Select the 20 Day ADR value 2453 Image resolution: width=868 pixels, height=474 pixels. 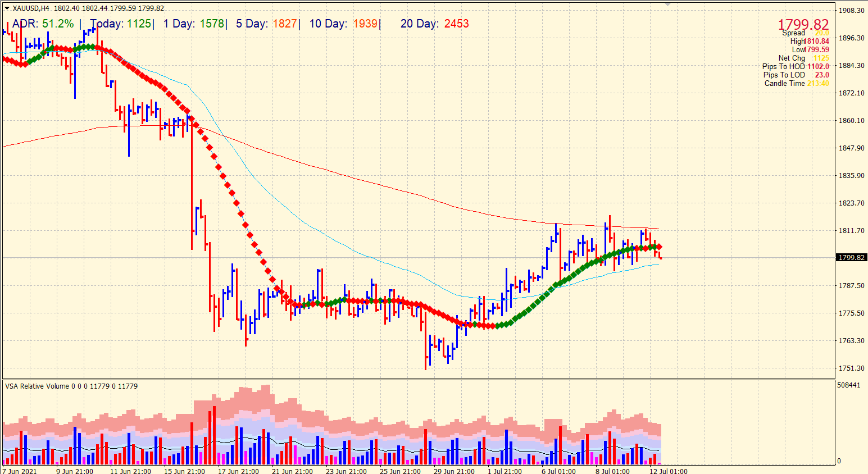(458, 24)
